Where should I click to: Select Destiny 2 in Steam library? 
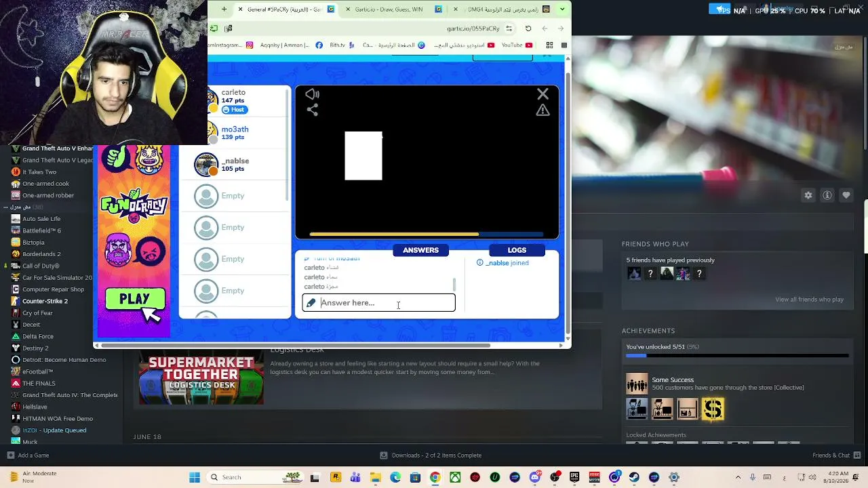point(35,348)
